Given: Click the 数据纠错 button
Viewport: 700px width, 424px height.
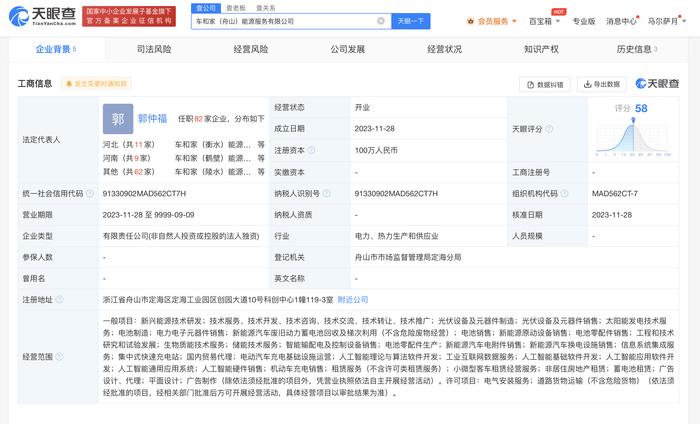Looking at the screenshot, I should point(545,84).
